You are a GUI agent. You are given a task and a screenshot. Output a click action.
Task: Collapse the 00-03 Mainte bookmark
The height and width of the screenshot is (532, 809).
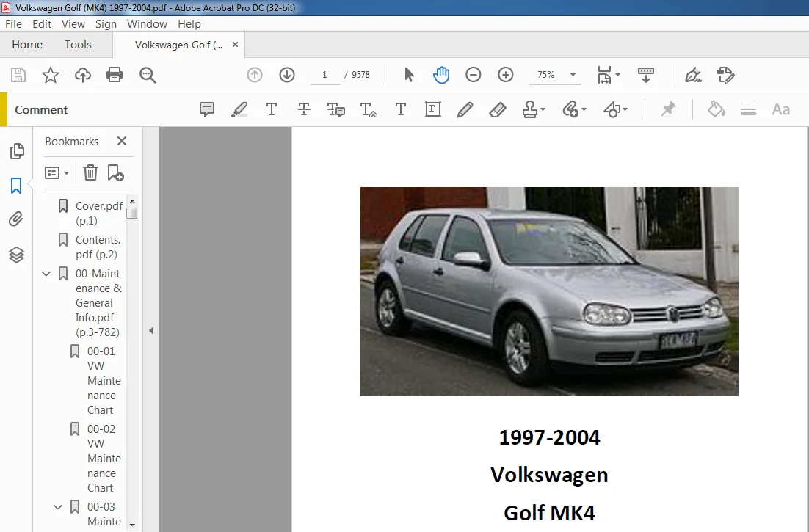[x=58, y=507]
